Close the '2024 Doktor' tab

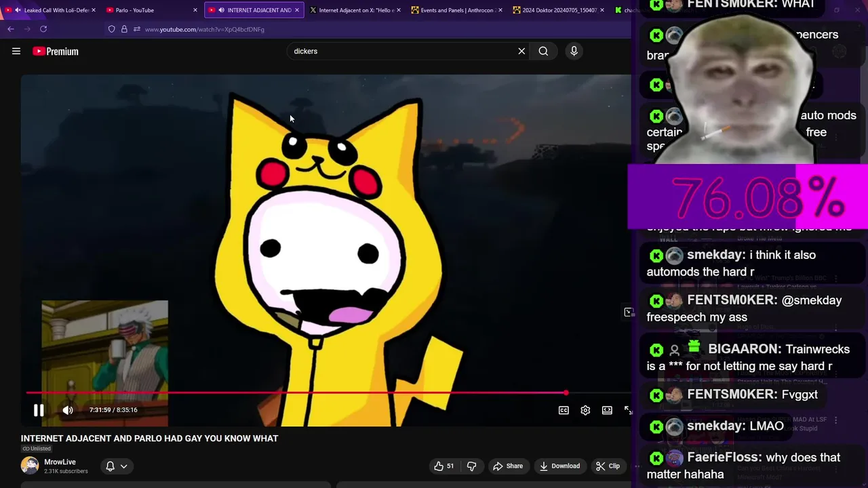(x=601, y=10)
